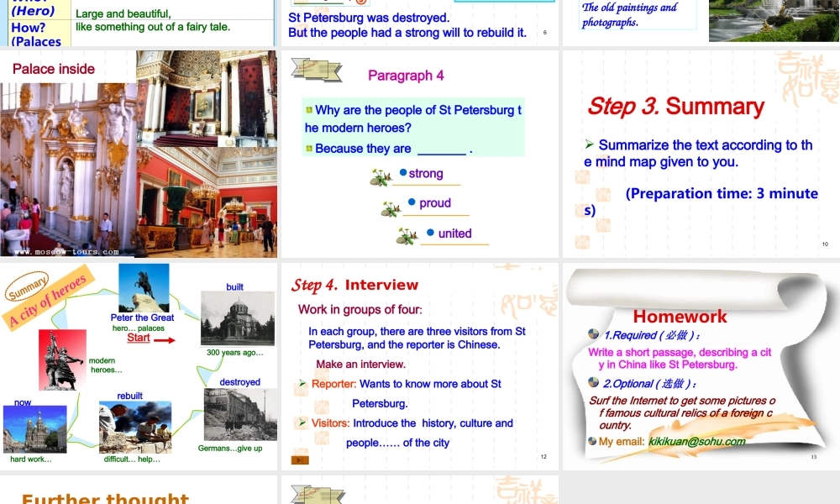This screenshot has width=840, height=504.
Task: Click the "2.Optional (选做):" item
Action: pyautogui.click(x=650, y=384)
